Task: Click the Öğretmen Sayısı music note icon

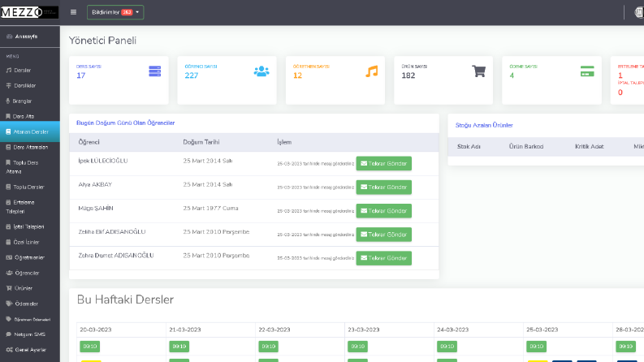Action: click(372, 71)
